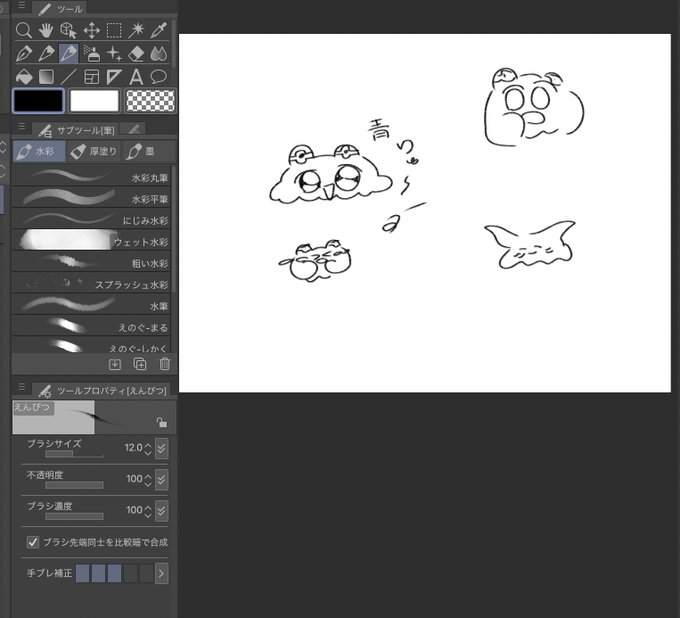Click the ブラシサイズ slider bar
This screenshot has width=680, height=618.
[74, 454]
